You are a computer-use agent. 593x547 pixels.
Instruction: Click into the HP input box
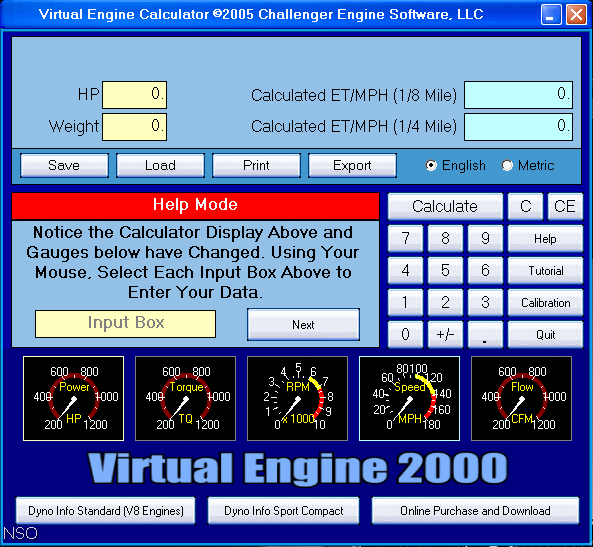(x=134, y=95)
